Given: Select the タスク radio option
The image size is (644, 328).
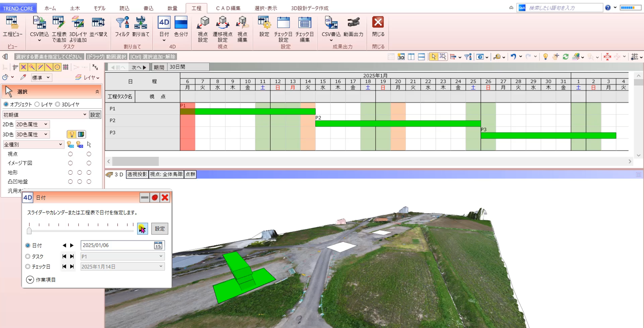Looking at the screenshot, I should click(x=28, y=256).
